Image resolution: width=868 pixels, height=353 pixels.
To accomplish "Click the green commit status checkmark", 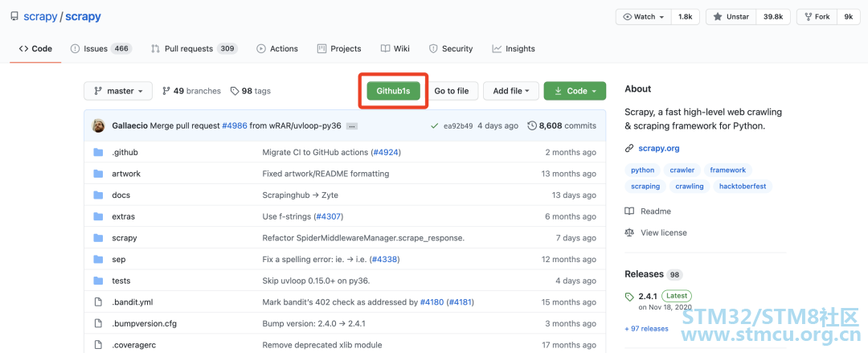I will (x=435, y=125).
